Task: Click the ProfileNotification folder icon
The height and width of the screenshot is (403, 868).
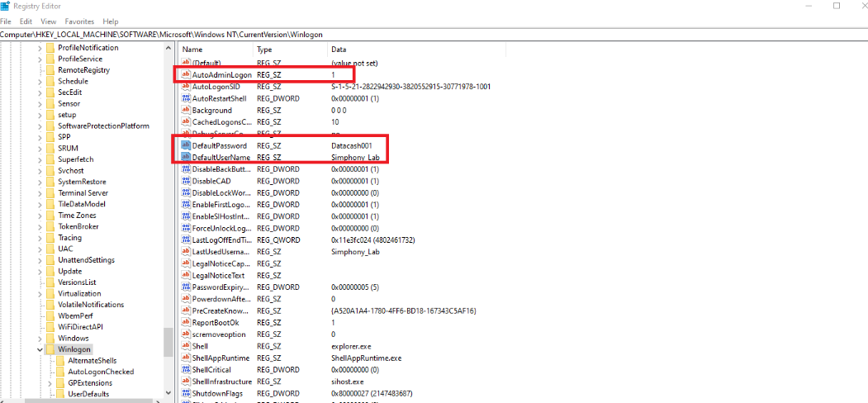Action: [50, 48]
